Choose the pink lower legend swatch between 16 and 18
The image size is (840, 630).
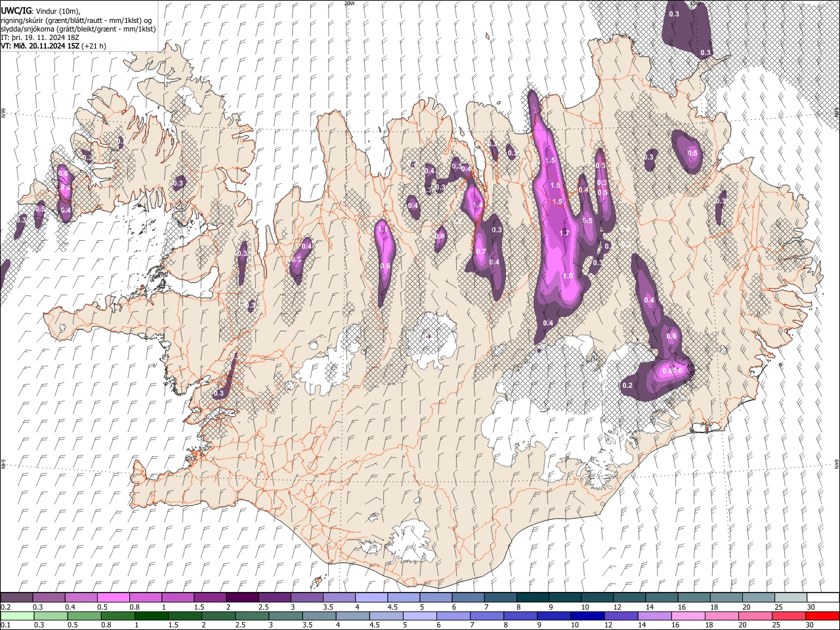click(x=688, y=616)
